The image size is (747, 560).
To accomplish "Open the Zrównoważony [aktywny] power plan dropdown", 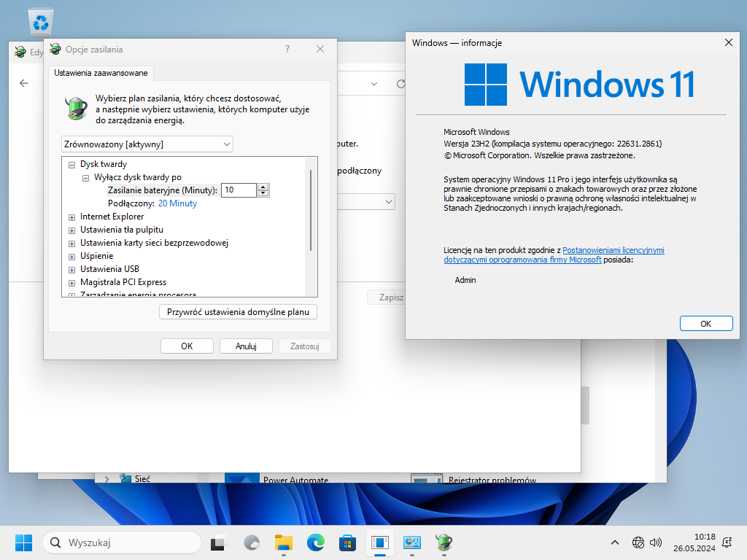I will [x=147, y=144].
